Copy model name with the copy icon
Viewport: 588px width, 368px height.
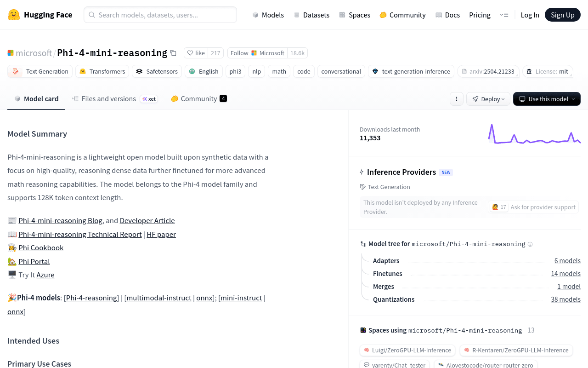point(173,53)
